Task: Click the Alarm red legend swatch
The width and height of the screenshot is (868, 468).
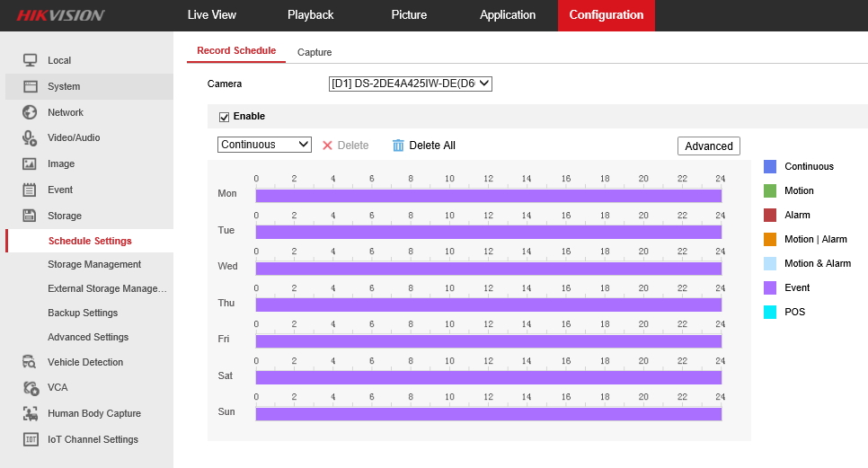Action: [x=770, y=215]
